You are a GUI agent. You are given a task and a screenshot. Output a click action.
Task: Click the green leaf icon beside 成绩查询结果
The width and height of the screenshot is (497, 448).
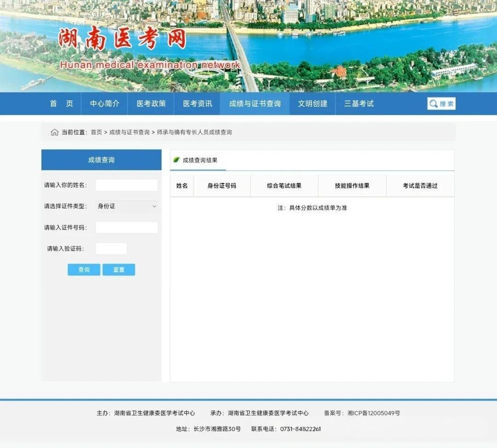point(176,160)
